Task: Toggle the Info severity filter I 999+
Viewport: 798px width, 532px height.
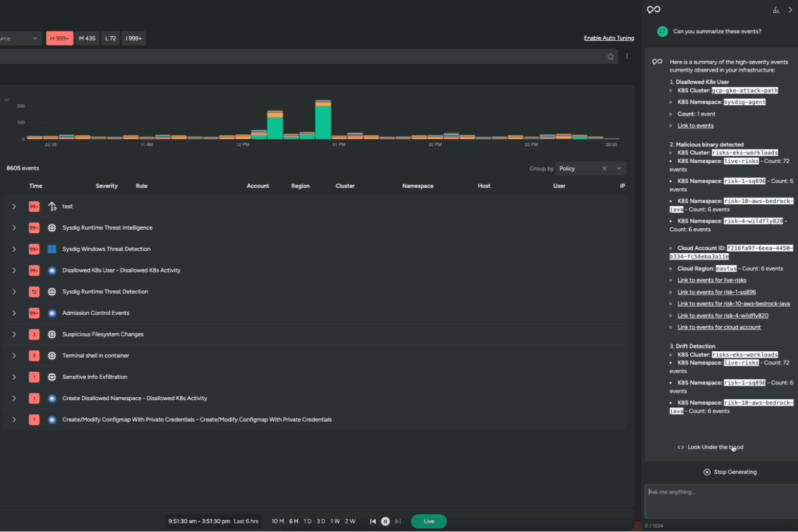Action: [x=134, y=38]
